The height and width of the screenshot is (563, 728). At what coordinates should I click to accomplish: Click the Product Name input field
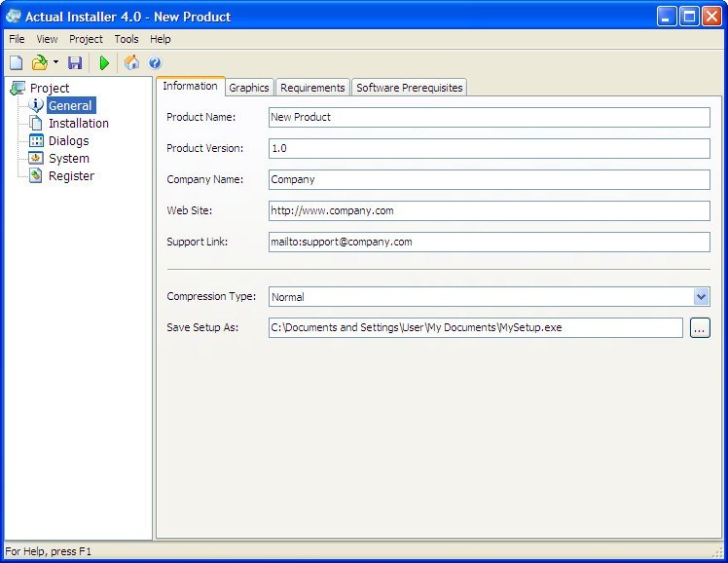489,117
